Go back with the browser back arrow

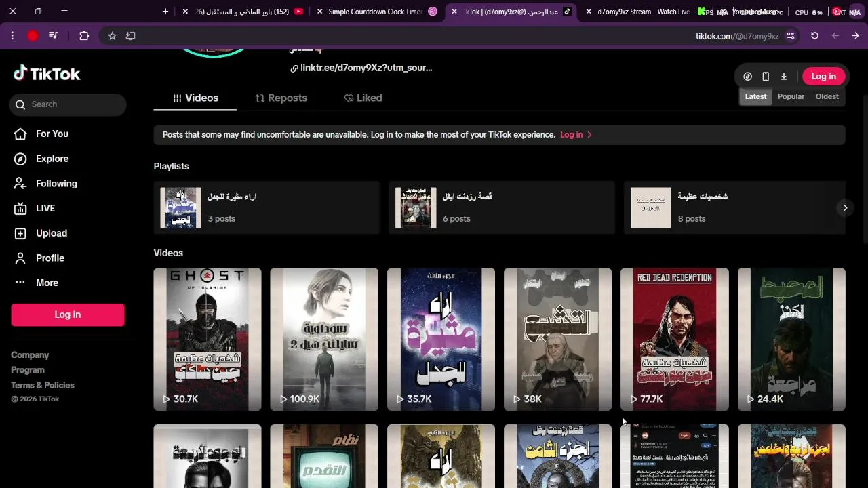(856, 36)
